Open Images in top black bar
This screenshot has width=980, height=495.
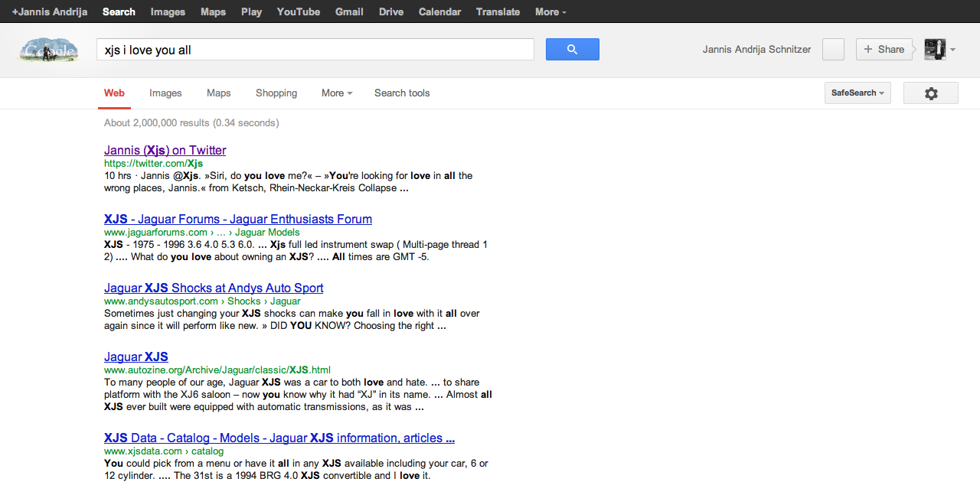point(168,11)
